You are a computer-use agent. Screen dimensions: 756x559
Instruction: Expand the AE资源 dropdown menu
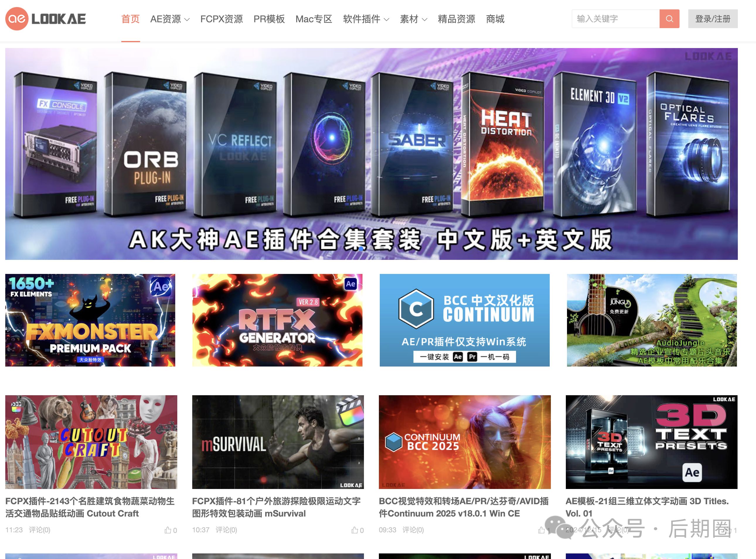[x=170, y=19]
